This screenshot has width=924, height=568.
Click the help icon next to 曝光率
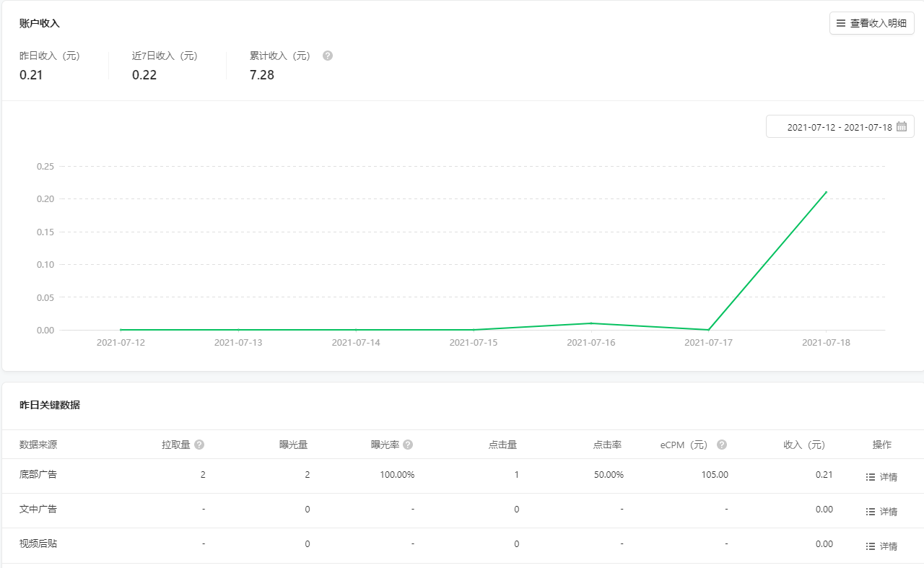click(x=408, y=445)
